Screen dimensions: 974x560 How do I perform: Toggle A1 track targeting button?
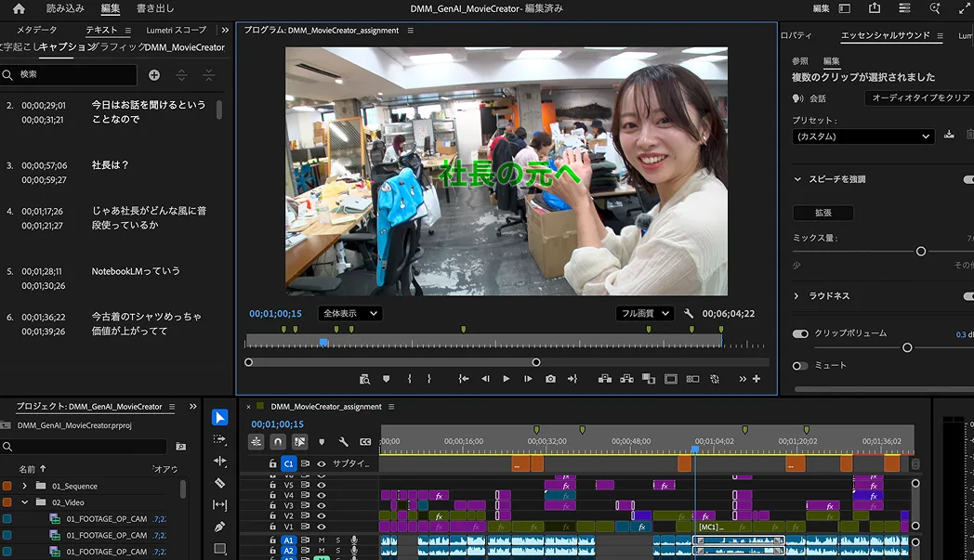[288, 540]
